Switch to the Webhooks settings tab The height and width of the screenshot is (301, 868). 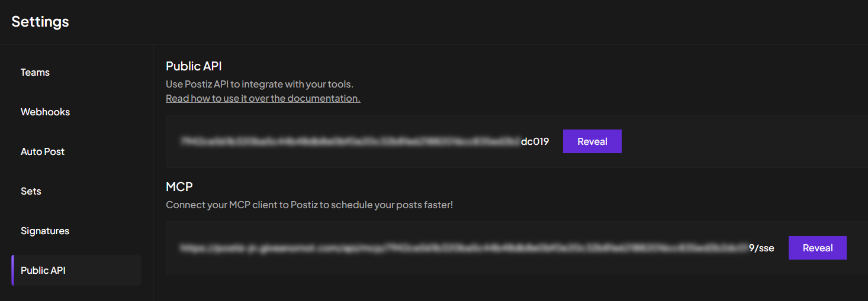click(45, 112)
